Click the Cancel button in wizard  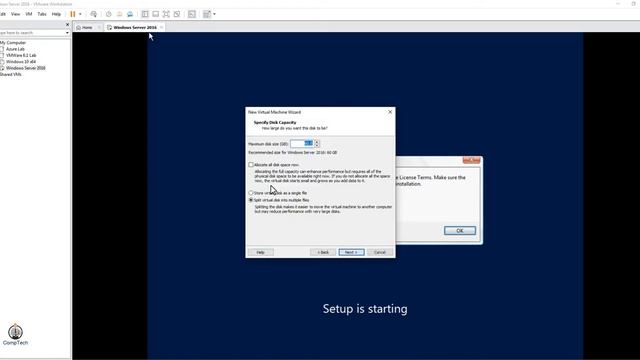pyautogui.click(x=380, y=252)
